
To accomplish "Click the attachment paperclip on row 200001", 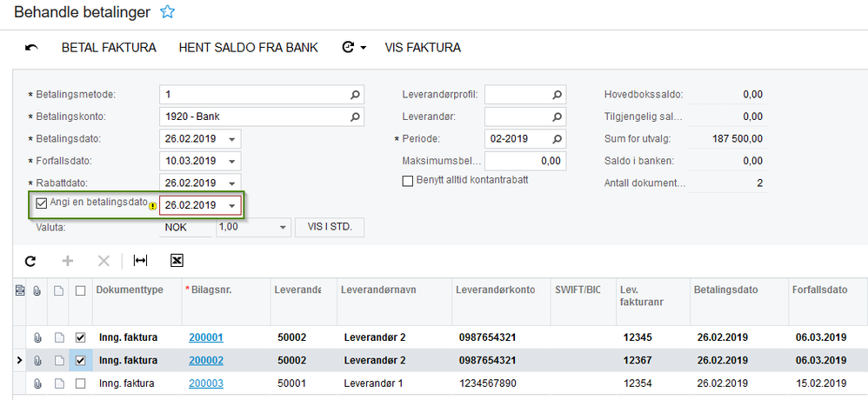I will 37,337.
